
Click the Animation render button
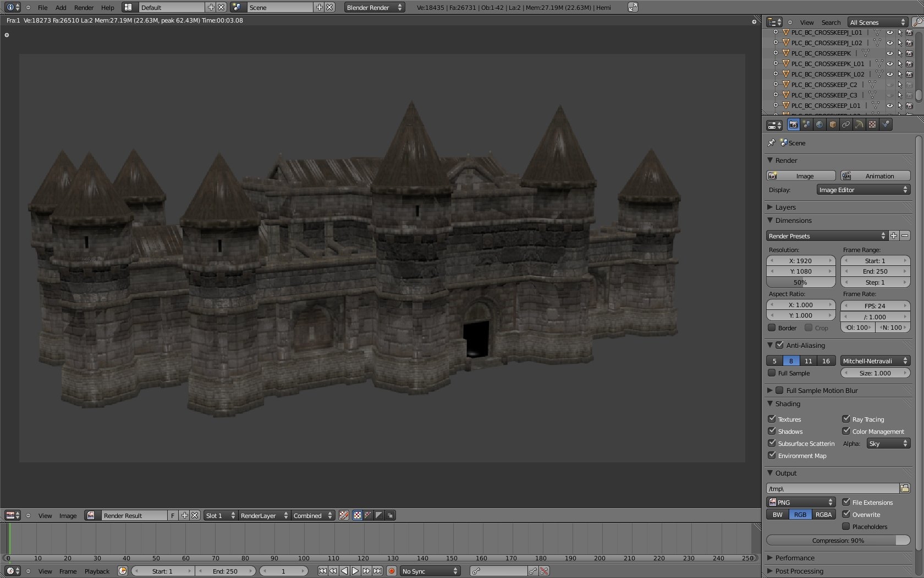coord(875,176)
